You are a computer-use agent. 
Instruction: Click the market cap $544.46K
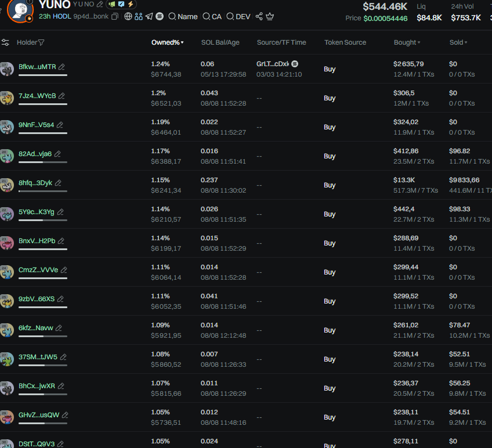click(385, 6)
